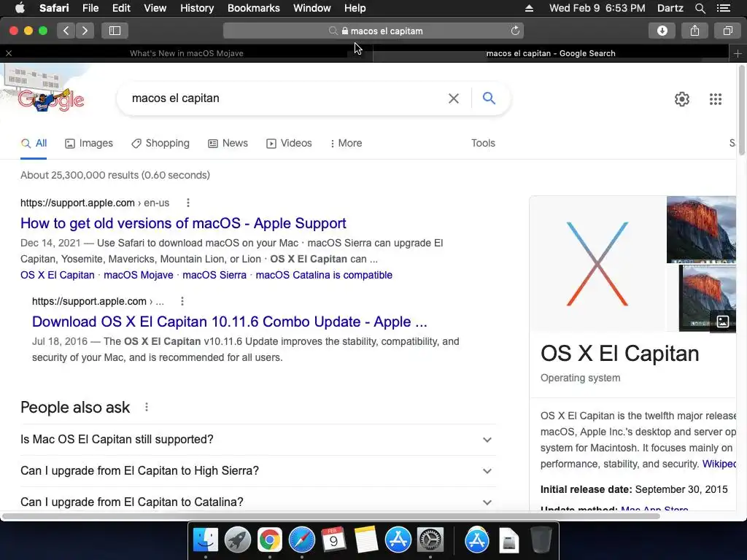Click the Safari address bar field
This screenshot has height=560, width=747.
tap(373, 31)
